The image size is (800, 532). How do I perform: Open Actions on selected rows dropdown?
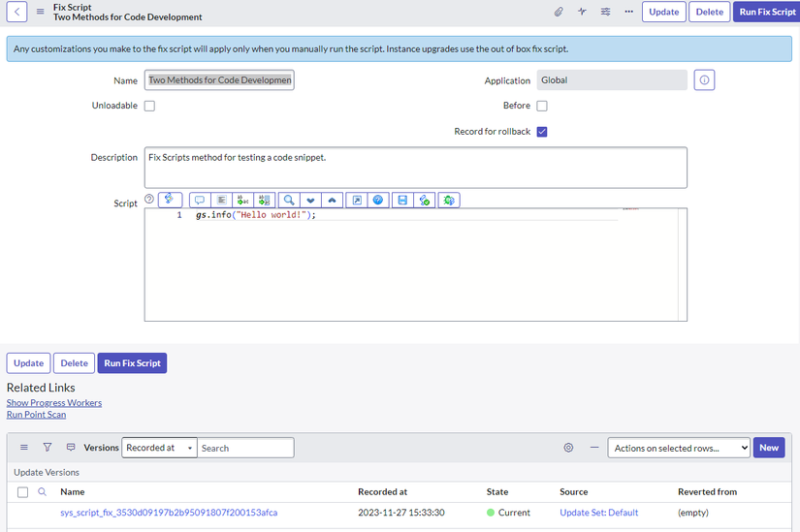click(x=679, y=448)
